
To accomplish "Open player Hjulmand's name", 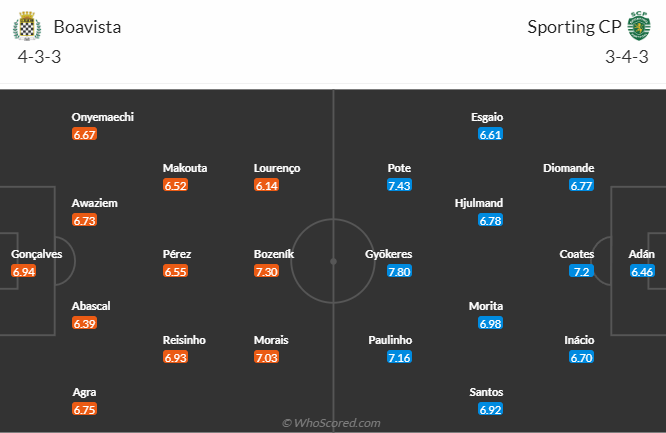I will [478, 203].
